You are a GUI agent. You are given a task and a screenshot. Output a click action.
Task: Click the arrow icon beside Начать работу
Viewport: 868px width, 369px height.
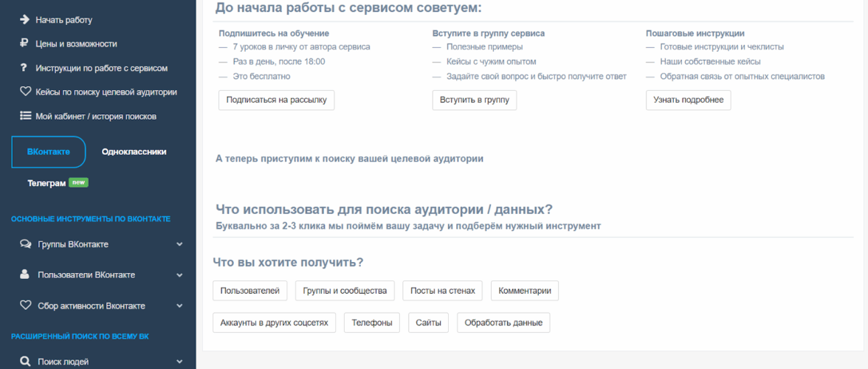point(24,20)
